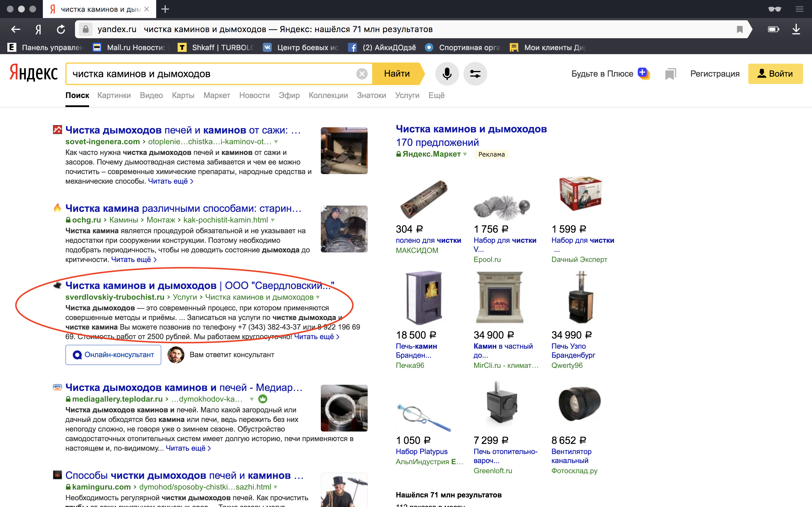Viewport: 812px width, 507px height.
Task: Click the Онлайн-консультант button
Action: 113,355
